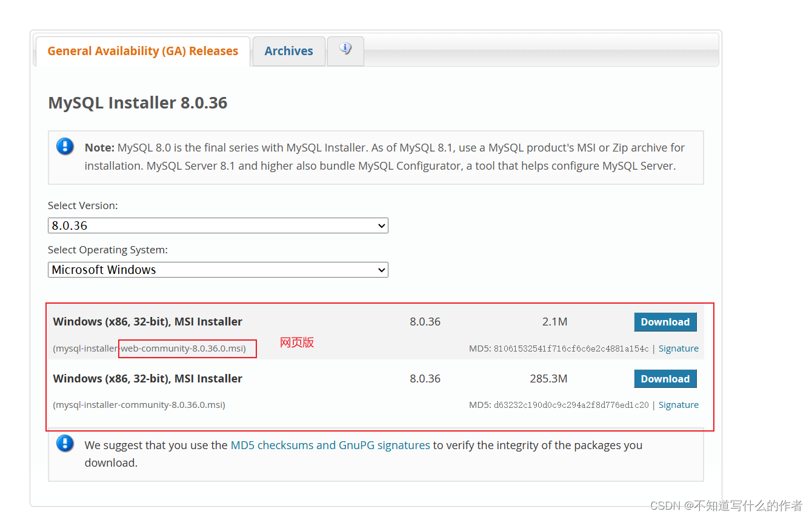This screenshot has height=517, width=812.
Task: Click the MD5 hash starting with 81061532
Action: coord(571,349)
